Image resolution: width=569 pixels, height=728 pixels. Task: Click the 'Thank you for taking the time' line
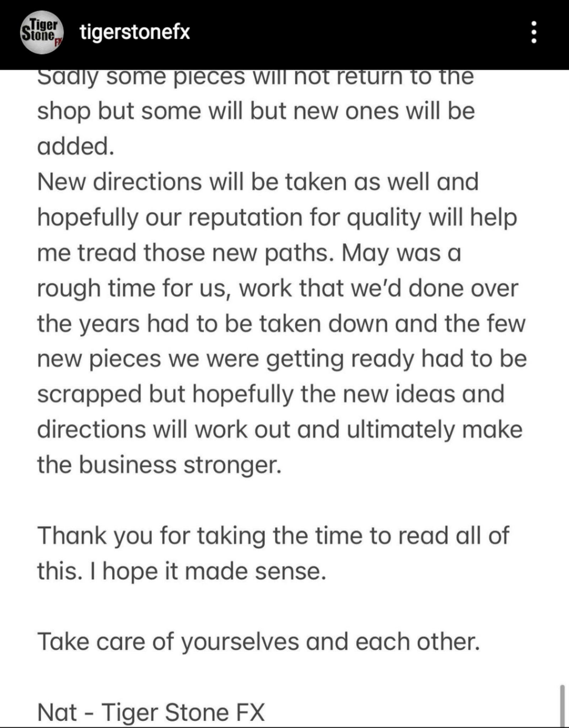click(x=273, y=536)
